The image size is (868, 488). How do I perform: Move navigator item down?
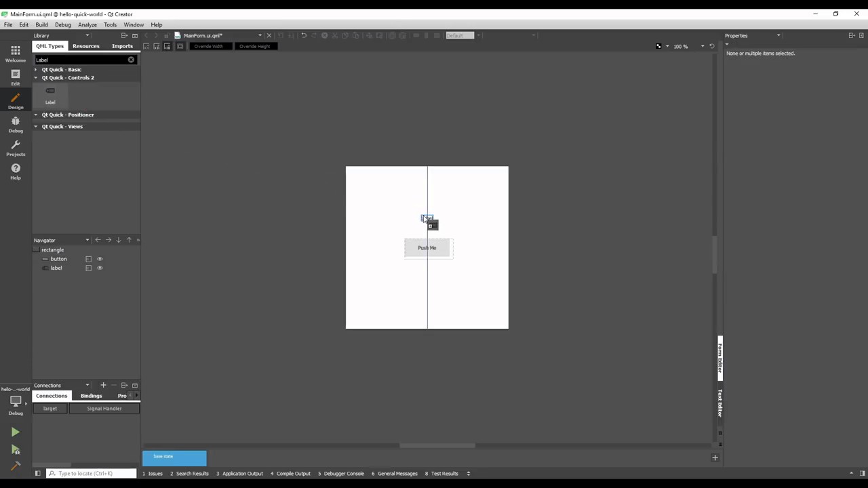[118, 240]
